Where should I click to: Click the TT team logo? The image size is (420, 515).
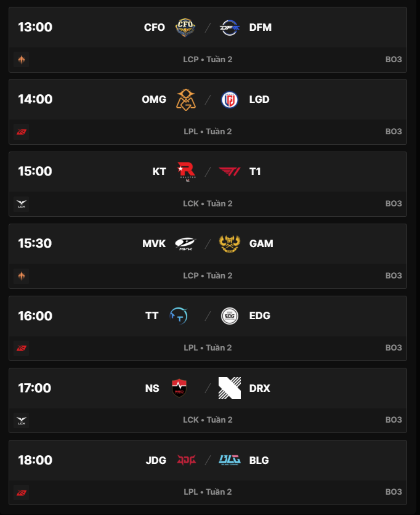point(179,316)
